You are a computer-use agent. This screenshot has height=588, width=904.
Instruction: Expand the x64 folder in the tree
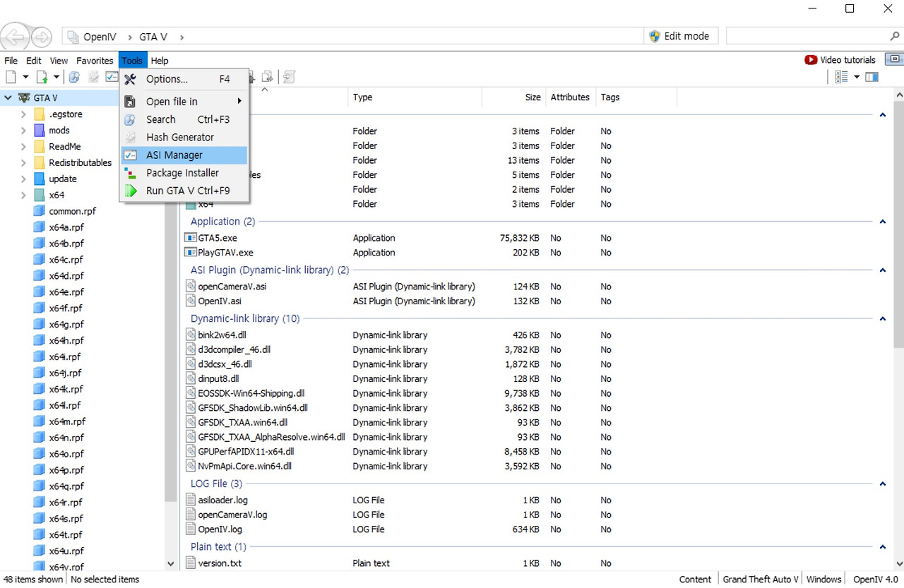coord(23,196)
